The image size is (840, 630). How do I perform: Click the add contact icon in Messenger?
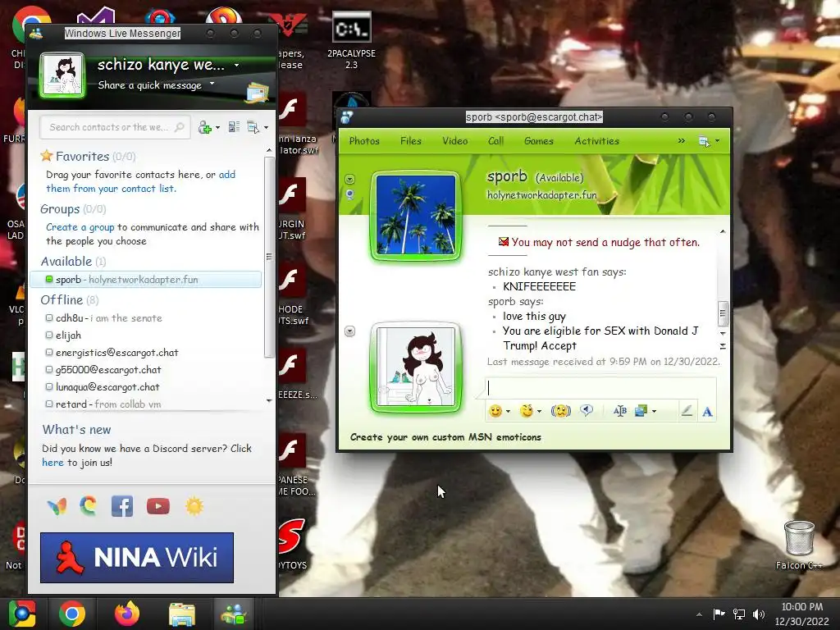204,127
